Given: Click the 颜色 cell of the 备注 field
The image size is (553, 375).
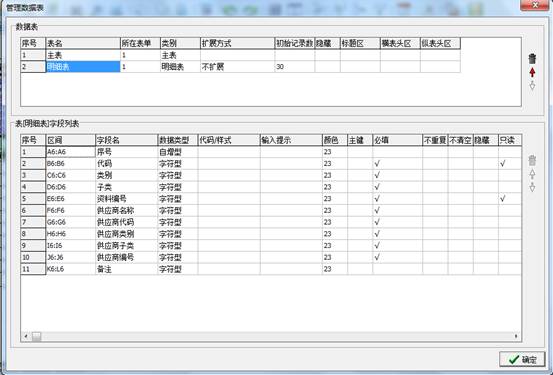Looking at the screenshot, I should (x=334, y=269).
